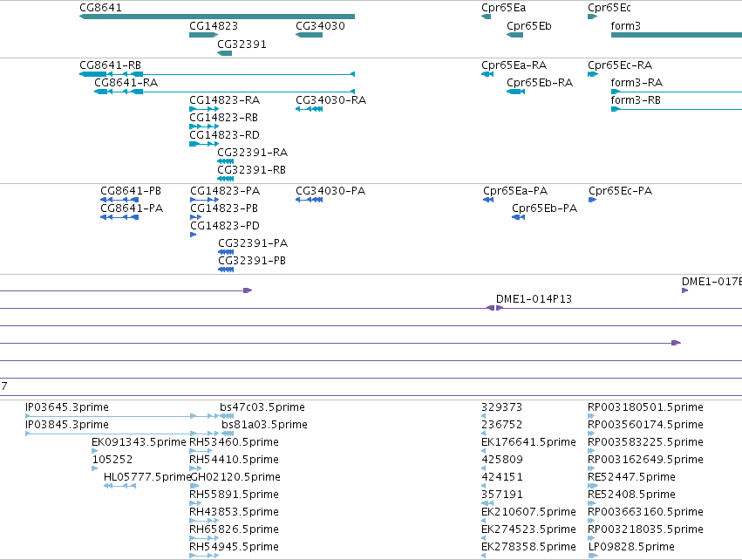This screenshot has height=560, width=742.
Task: Select transcript CG8641-RB
Action: click(x=217, y=74)
